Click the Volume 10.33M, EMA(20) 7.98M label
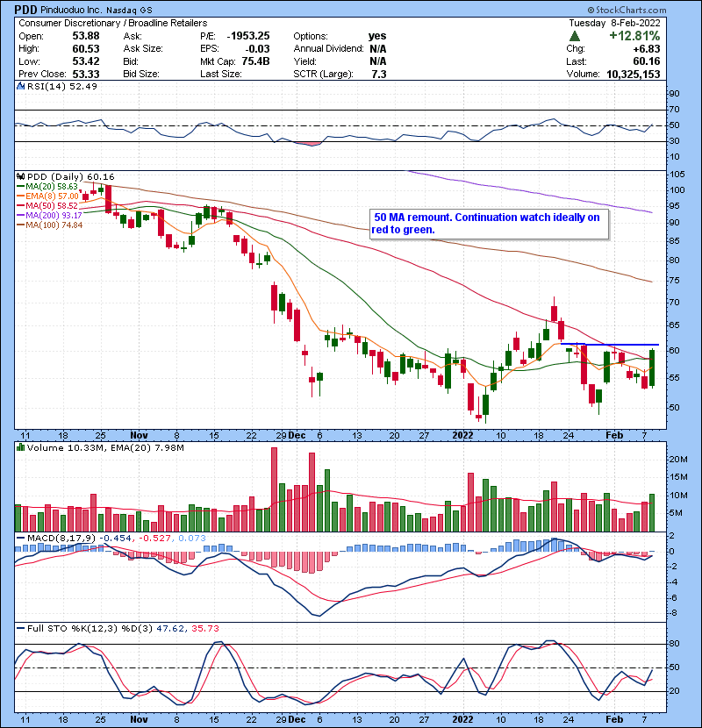Screen dimensions: 702x728 point(105,448)
